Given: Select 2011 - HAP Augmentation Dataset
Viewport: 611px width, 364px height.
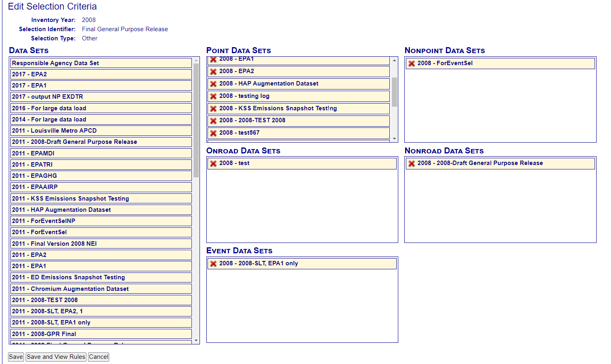Looking at the screenshot, I should 102,210.
